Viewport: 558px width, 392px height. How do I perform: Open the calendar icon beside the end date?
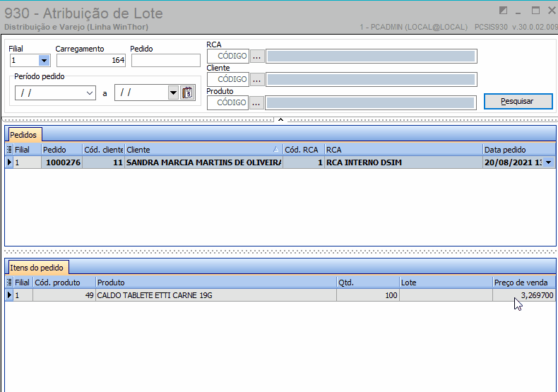[188, 93]
